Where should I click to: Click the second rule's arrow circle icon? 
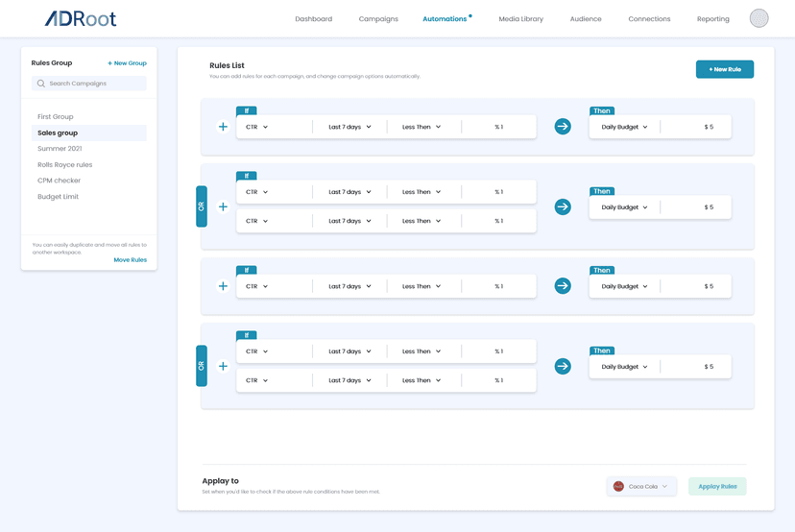click(x=563, y=206)
